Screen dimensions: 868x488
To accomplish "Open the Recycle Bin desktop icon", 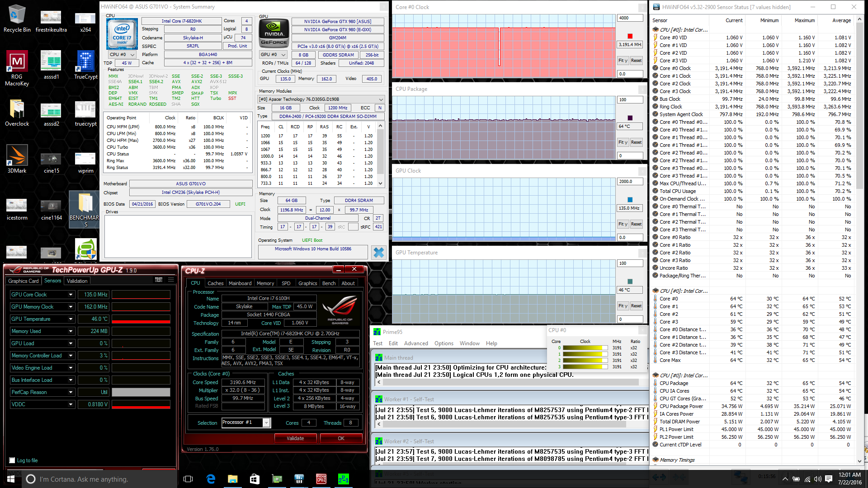I will [x=17, y=19].
